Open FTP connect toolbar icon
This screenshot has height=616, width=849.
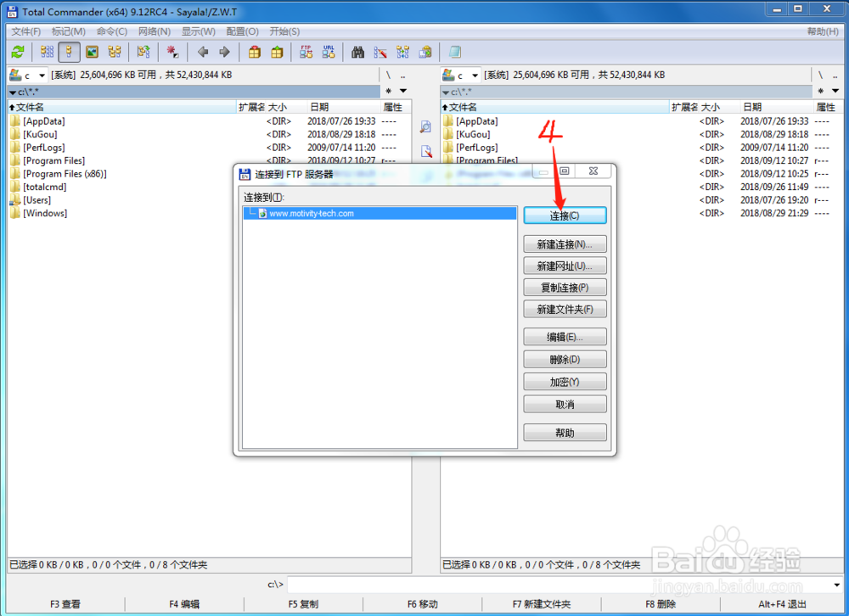tap(306, 52)
